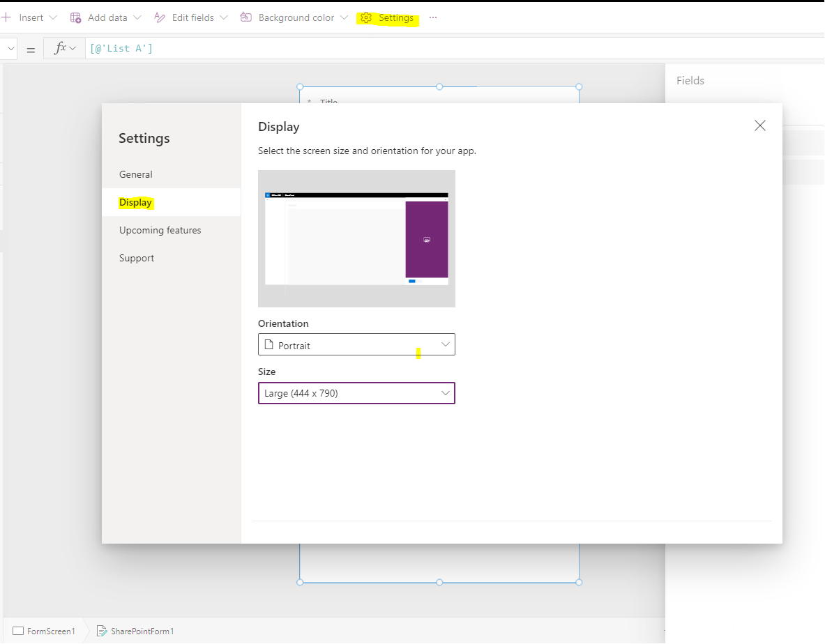Click the fx formula icon
825x644 pixels.
[61, 48]
